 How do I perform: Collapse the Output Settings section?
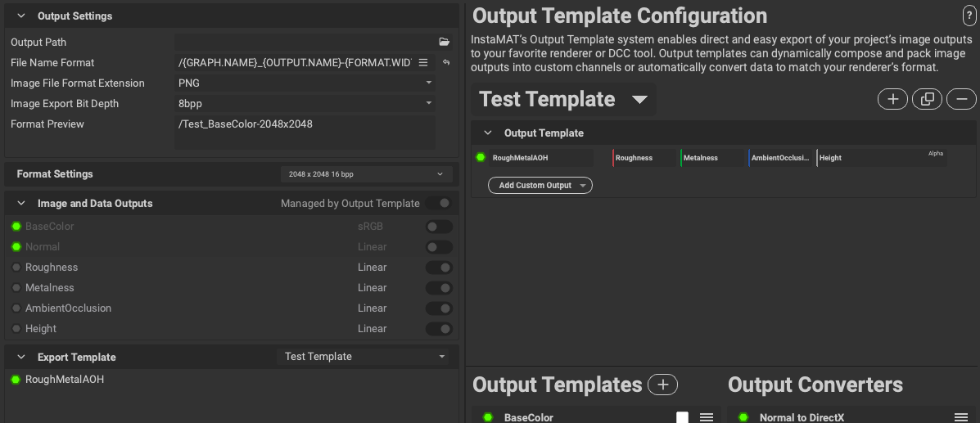pyautogui.click(x=21, y=16)
